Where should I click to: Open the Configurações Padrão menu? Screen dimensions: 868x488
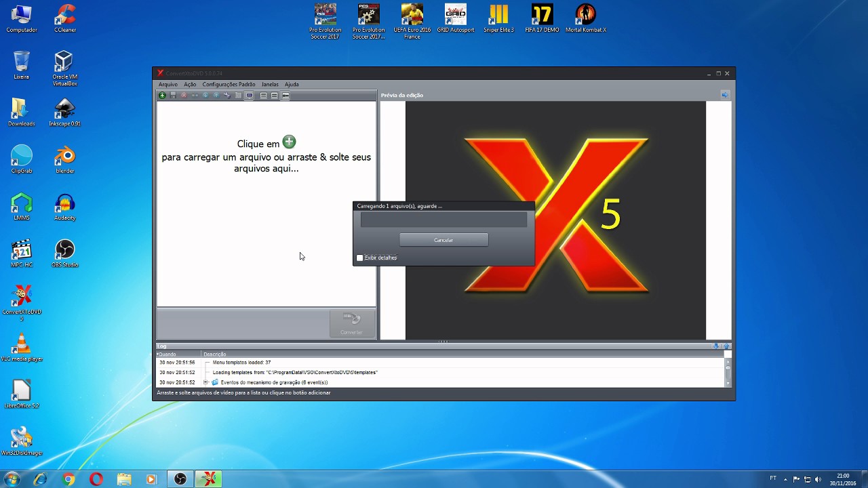point(229,84)
